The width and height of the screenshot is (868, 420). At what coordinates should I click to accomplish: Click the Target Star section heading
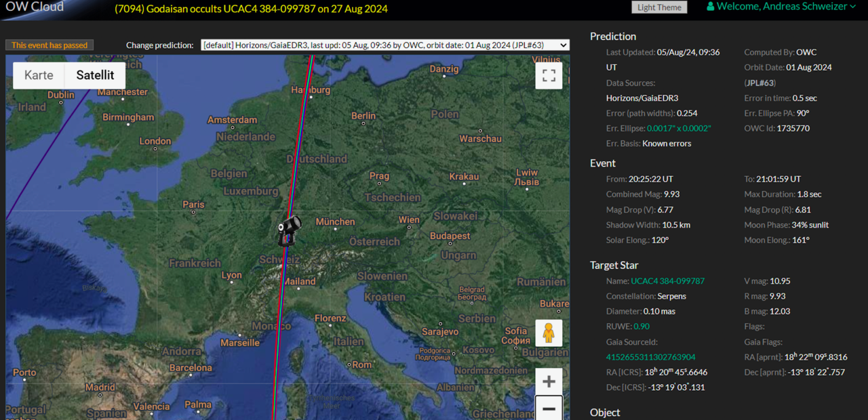(x=614, y=266)
